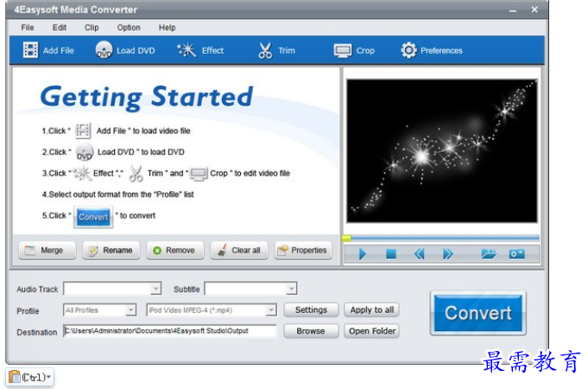Fast forward the preview video
This screenshot has width=588, height=389.
point(448,254)
